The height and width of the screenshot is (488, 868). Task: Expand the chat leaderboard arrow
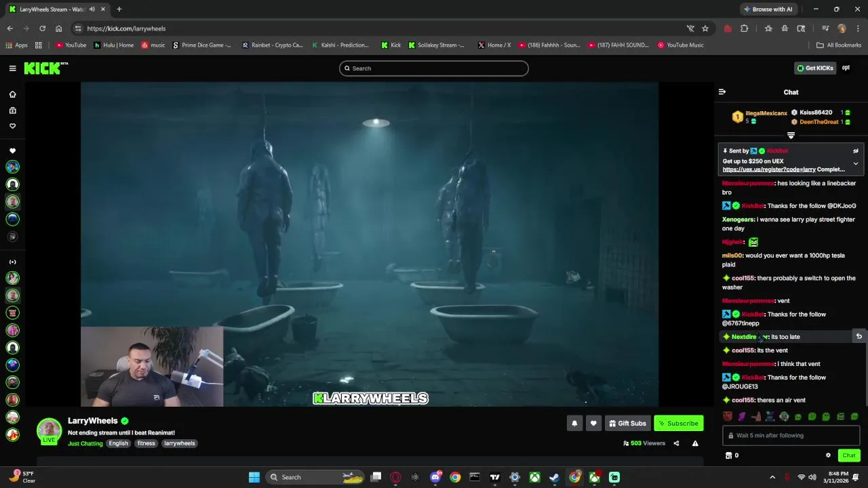point(791,136)
